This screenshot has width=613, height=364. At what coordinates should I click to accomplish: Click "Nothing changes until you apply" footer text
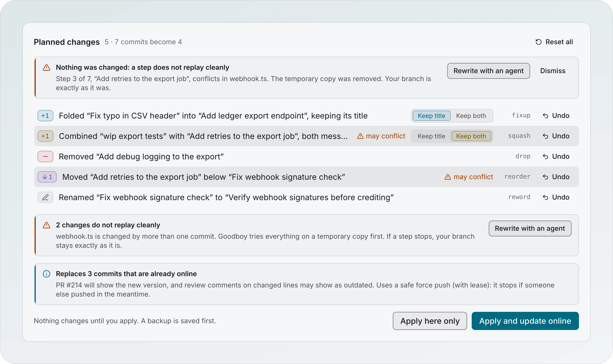[125, 321]
